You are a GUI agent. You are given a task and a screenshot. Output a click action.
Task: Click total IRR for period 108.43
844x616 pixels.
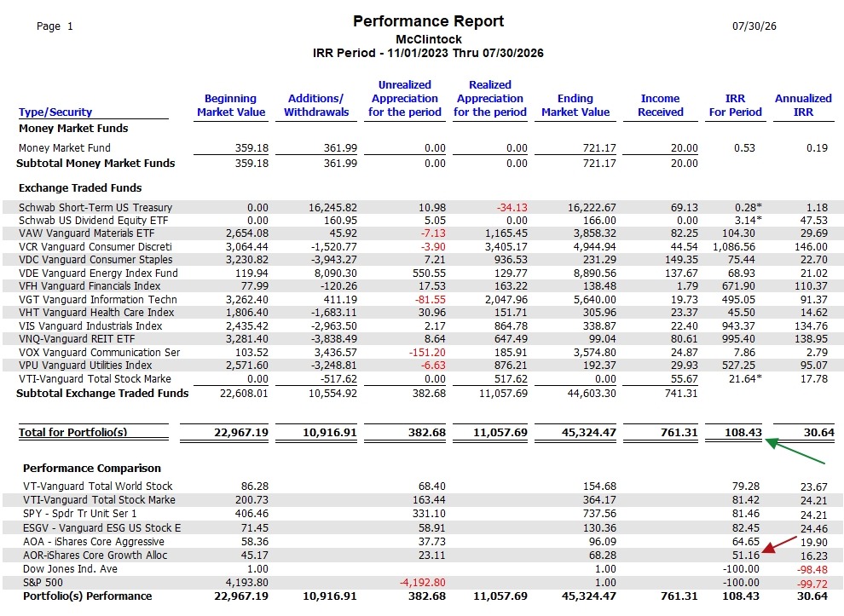pos(743,432)
